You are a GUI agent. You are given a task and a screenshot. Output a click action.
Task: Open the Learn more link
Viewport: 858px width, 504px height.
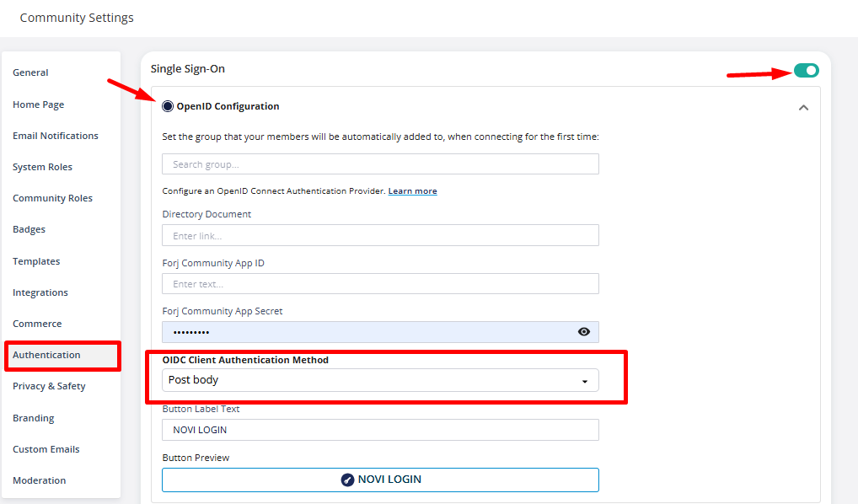pos(413,191)
